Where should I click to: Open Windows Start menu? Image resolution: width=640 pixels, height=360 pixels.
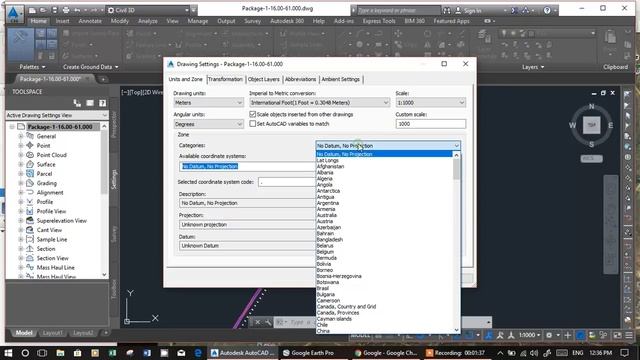[8, 353]
